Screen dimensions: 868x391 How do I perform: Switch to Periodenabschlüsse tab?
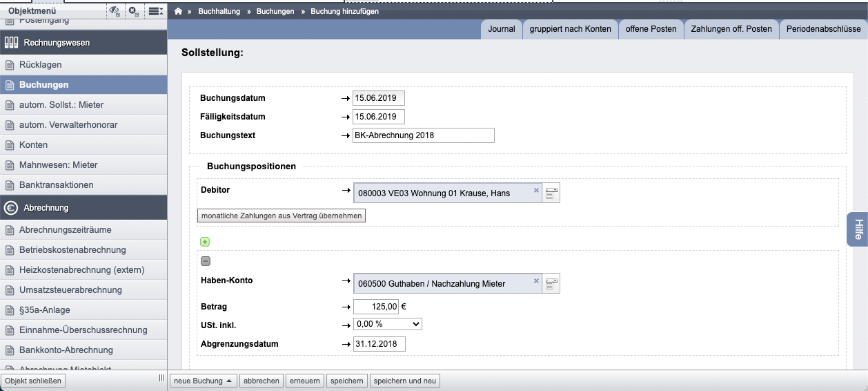pyautogui.click(x=823, y=29)
